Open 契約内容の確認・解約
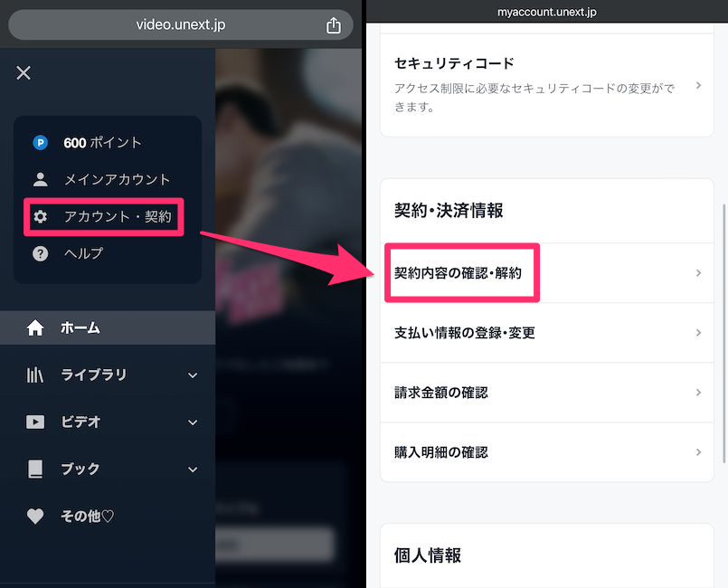Screen dimensions: 728x588 tap(547, 273)
